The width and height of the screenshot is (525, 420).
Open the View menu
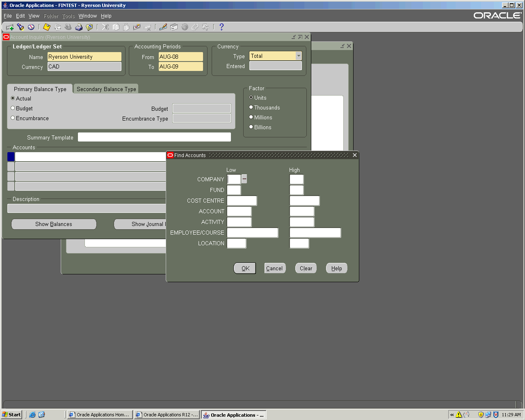point(34,16)
